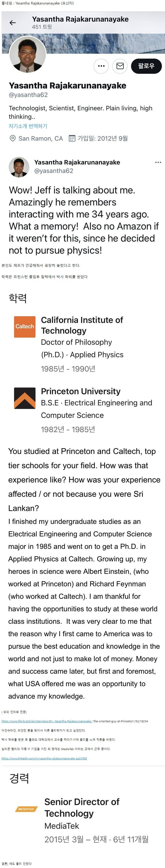
Task: Follow Yasantha with the 팔로우 button
Action: [x=146, y=66]
